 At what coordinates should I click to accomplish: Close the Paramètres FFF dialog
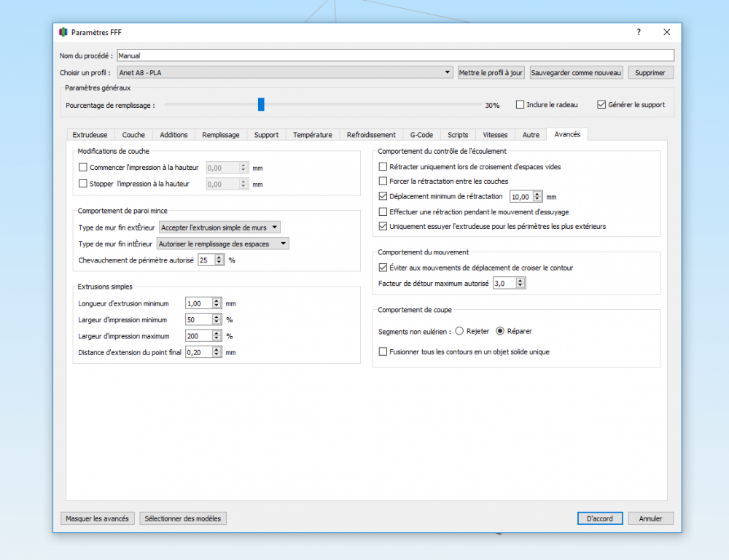[667, 32]
